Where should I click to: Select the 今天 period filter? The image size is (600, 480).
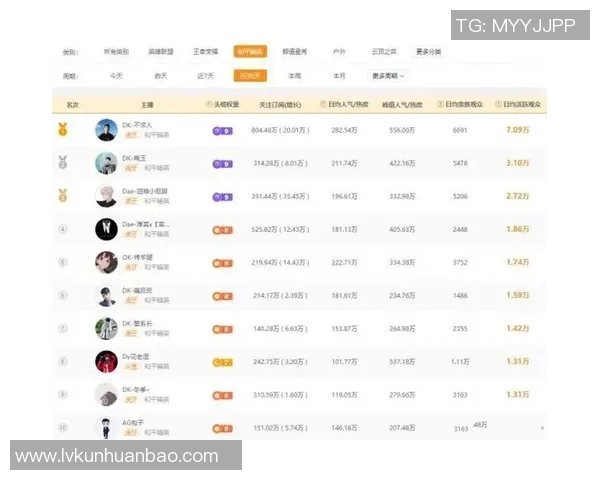[116, 76]
